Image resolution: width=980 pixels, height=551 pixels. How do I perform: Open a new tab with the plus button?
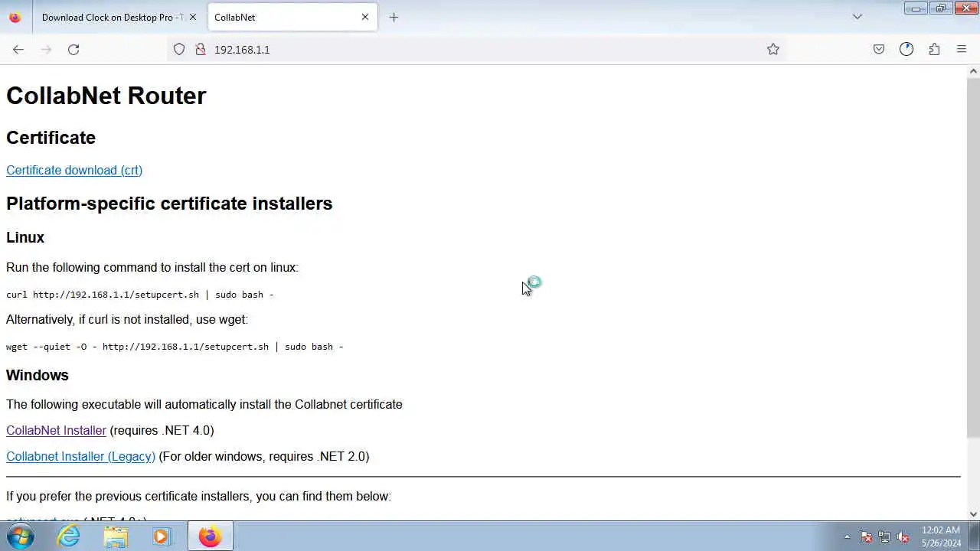click(394, 17)
